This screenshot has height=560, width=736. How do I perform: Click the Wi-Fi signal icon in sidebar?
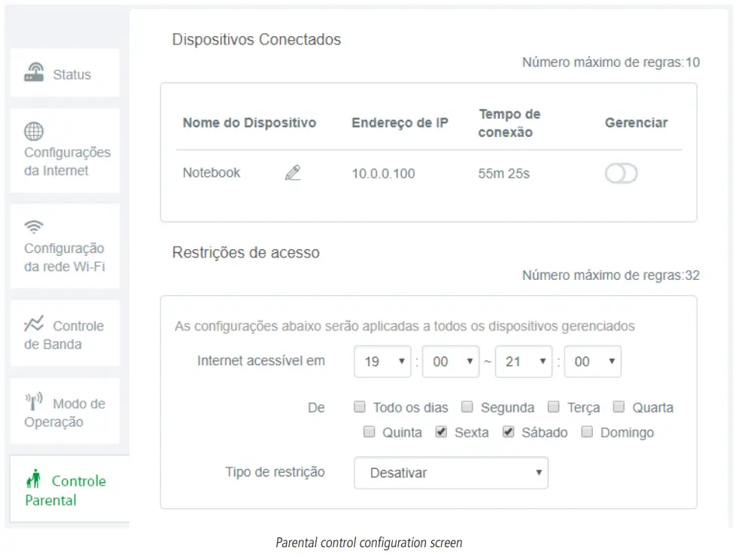(x=34, y=227)
